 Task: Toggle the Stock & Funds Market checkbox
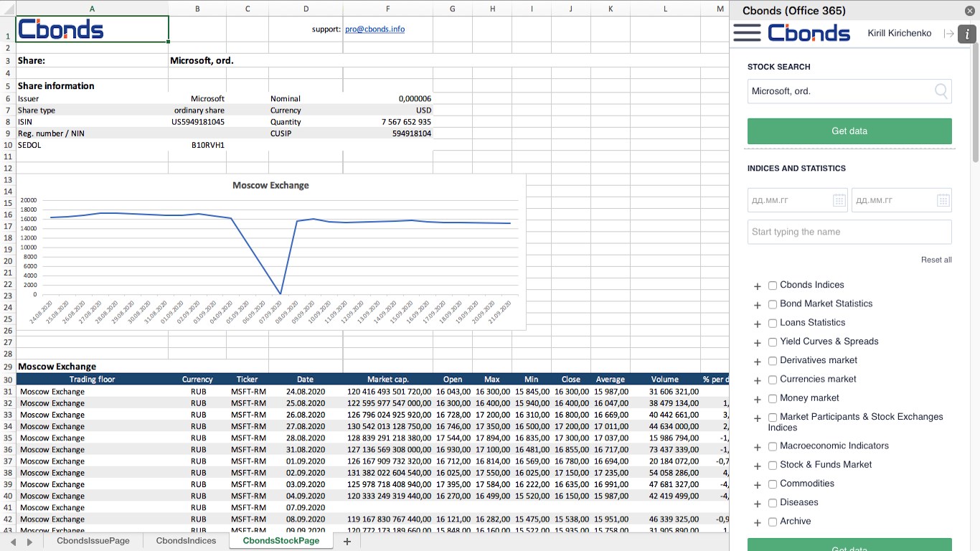pyautogui.click(x=773, y=465)
